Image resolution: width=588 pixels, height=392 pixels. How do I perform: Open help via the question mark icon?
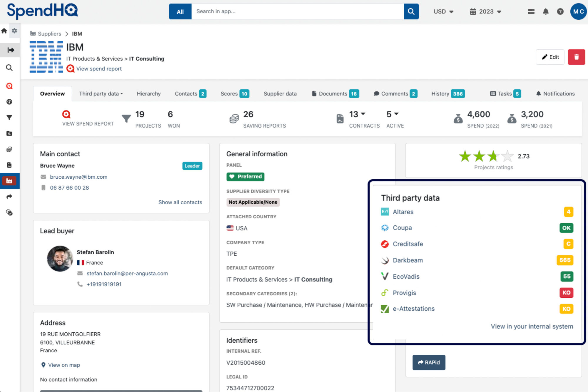pyautogui.click(x=560, y=11)
